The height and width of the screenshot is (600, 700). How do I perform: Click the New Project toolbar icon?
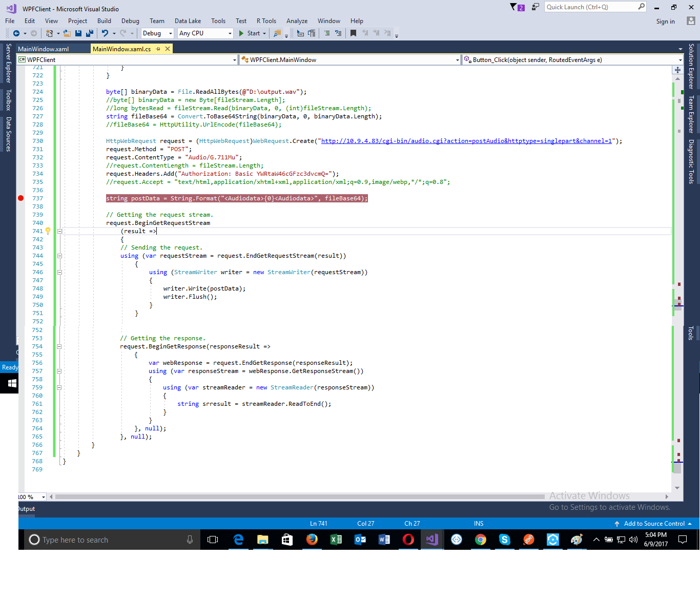[50, 33]
